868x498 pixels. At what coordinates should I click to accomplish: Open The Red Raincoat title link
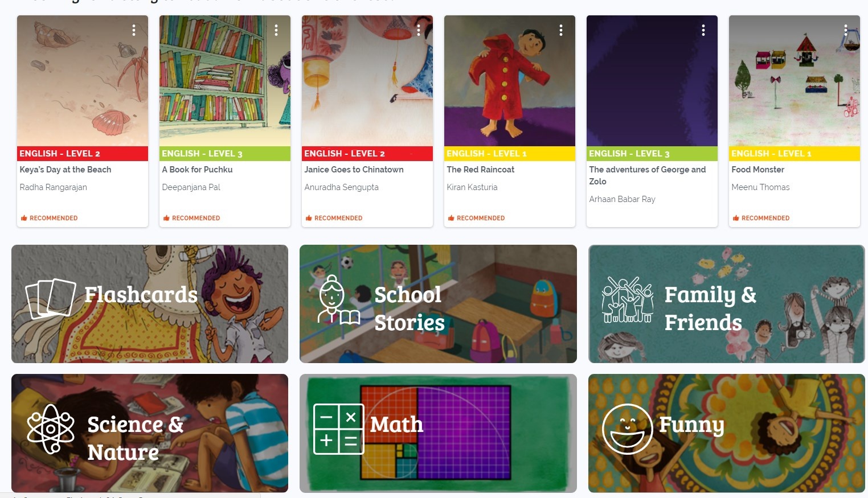(480, 170)
